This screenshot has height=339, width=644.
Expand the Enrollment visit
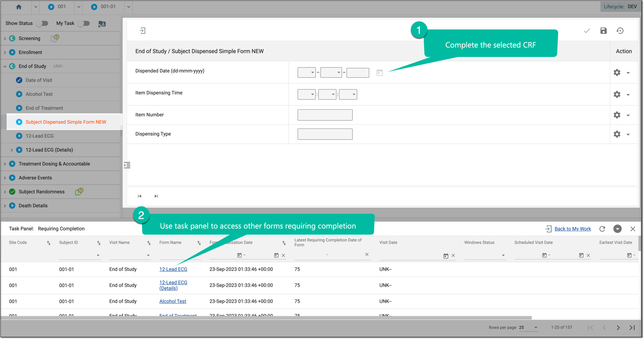click(5, 52)
